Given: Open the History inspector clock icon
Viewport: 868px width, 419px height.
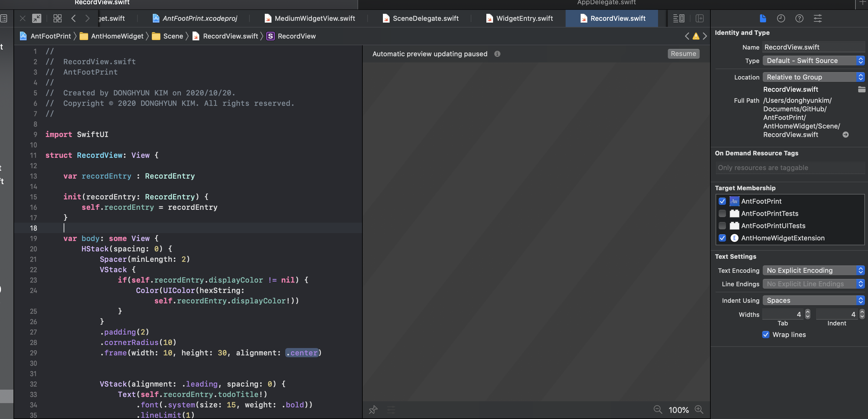Looking at the screenshot, I should click(x=781, y=18).
